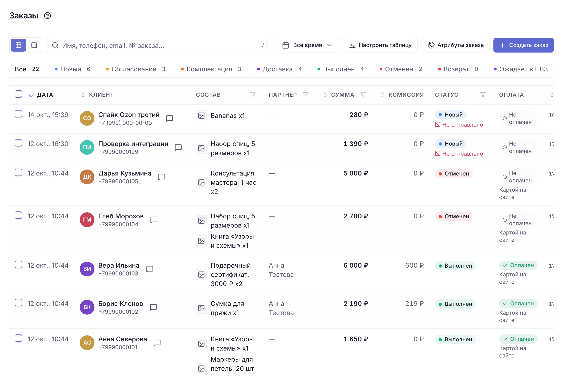Open Атрибуты заказа
Screen dimensions: 563x392
(455, 45)
